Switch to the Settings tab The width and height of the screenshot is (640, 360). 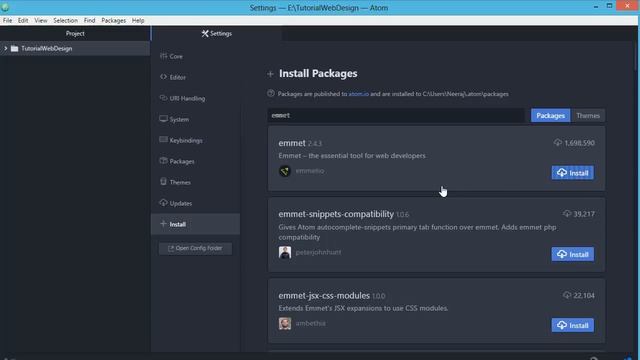(216, 33)
